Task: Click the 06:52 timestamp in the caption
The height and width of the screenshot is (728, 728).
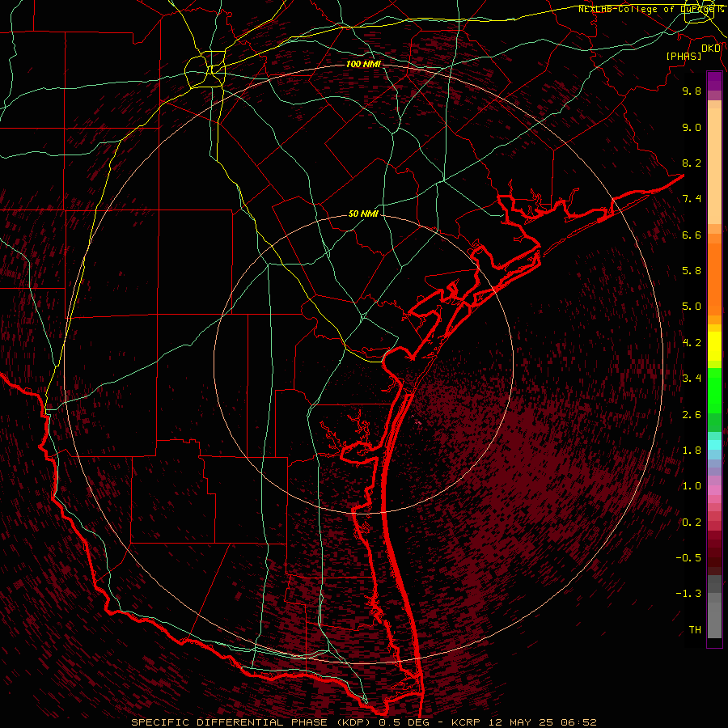Action: pos(578,722)
